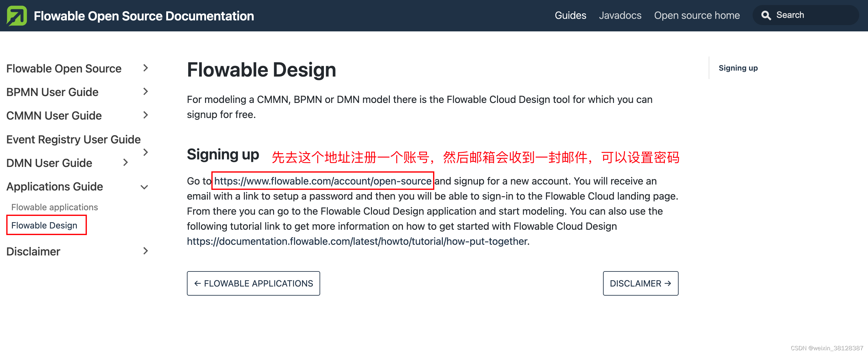868x354 pixels.
Task: Visit Open source home
Action: tap(697, 15)
